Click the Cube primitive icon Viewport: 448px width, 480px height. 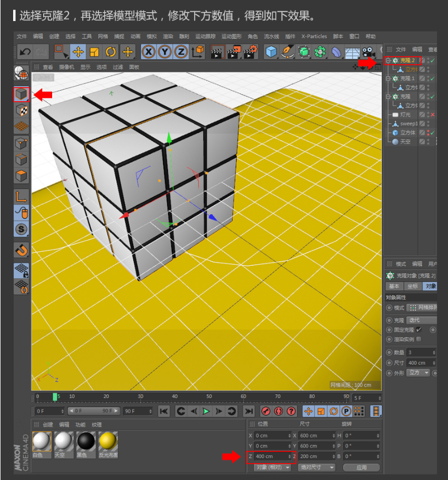271,52
